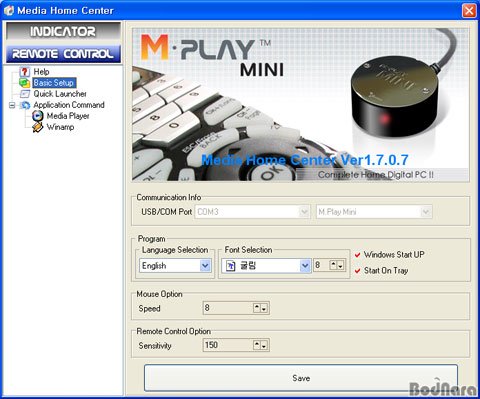Increase the font size stepper
Image resolution: width=480 pixels, height=399 pixels.
(333, 265)
